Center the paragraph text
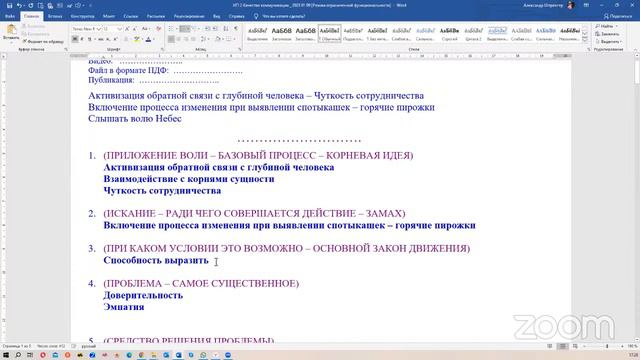The height and width of the screenshot is (360, 640). [x=178, y=39]
